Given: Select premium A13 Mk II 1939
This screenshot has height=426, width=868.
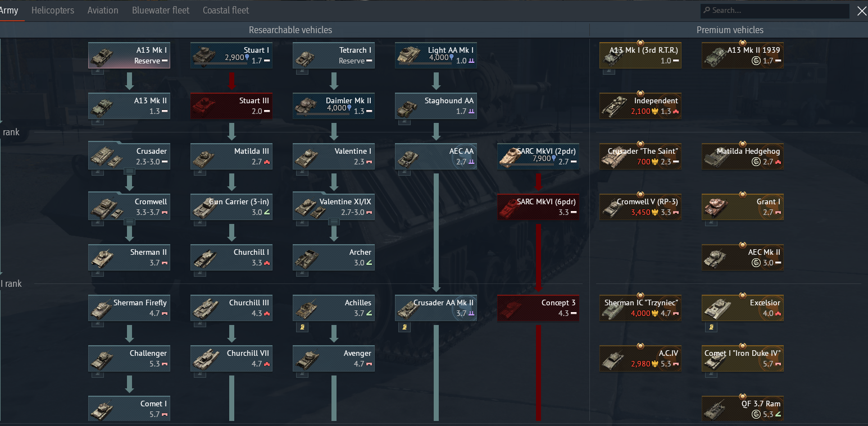Looking at the screenshot, I should [743, 56].
